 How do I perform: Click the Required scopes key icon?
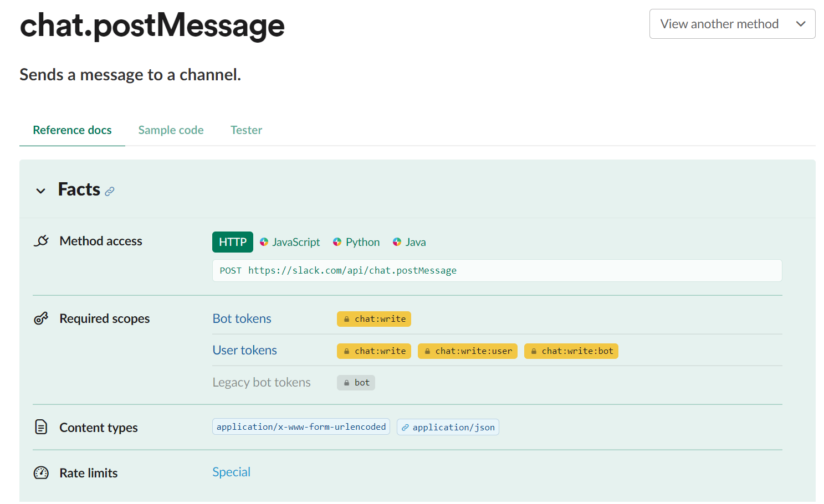tap(42, 318)
